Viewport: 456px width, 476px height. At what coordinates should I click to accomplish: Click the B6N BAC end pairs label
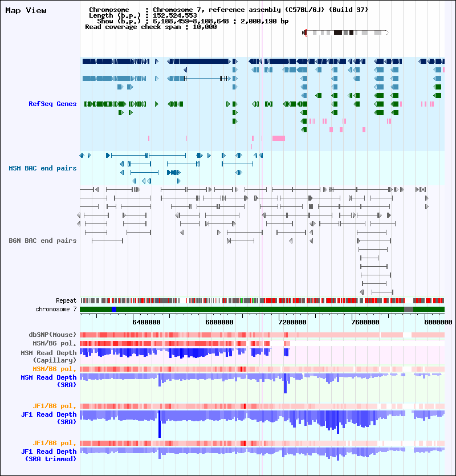point(43,241)
